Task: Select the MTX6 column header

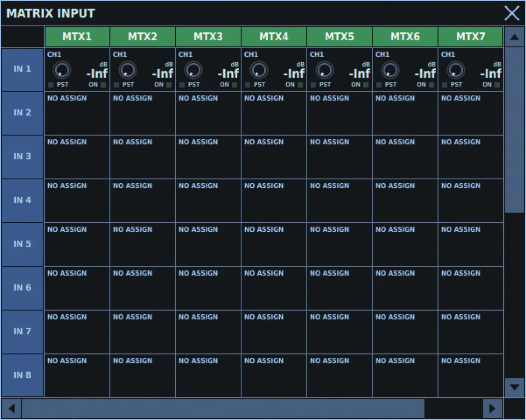Action: click(x=405, y=37)
